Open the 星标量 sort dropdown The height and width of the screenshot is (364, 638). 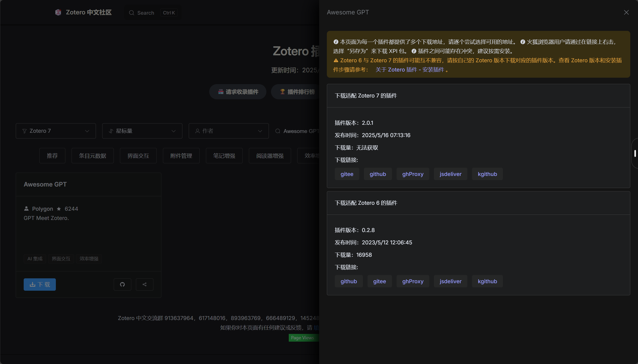(142, 131)
